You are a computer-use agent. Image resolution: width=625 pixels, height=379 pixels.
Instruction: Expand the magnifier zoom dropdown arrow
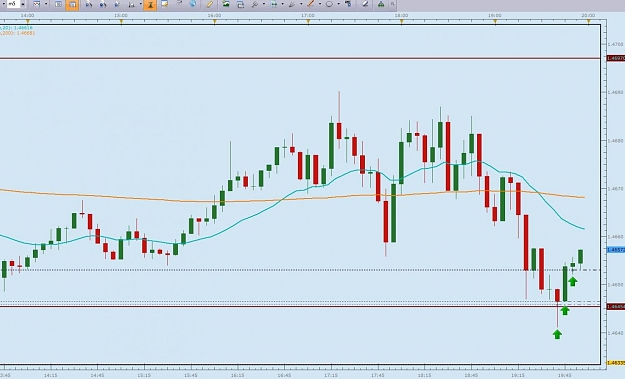coord(263,4)
